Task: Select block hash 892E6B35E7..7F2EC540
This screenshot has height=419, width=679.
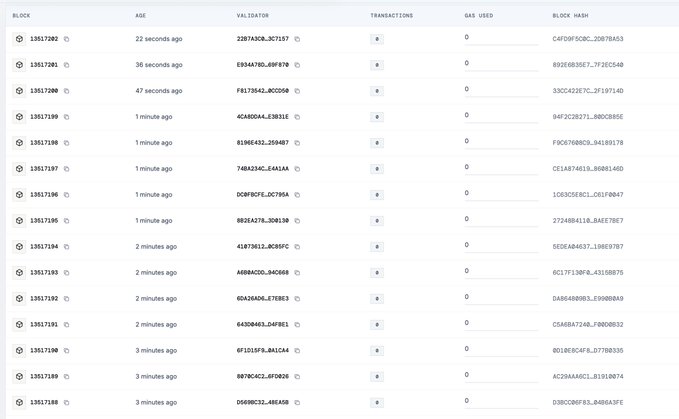Action: pyautogui.click(x=588, y=65)
